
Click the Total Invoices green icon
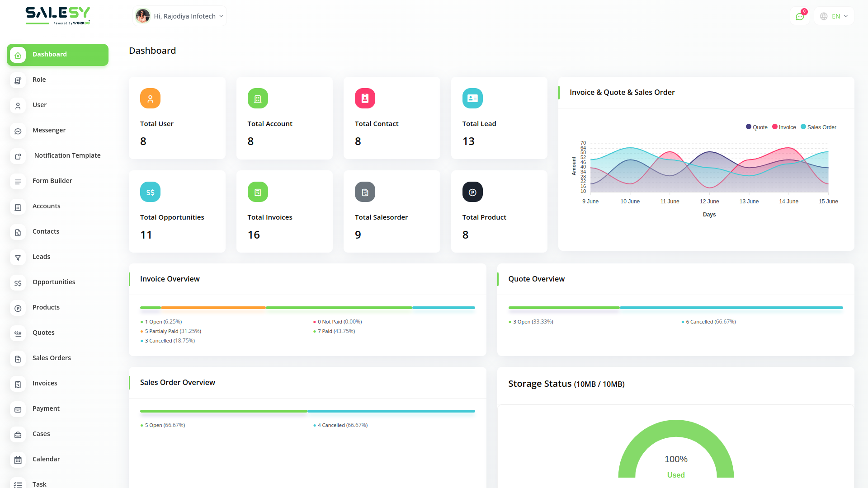tap(258, 192)
